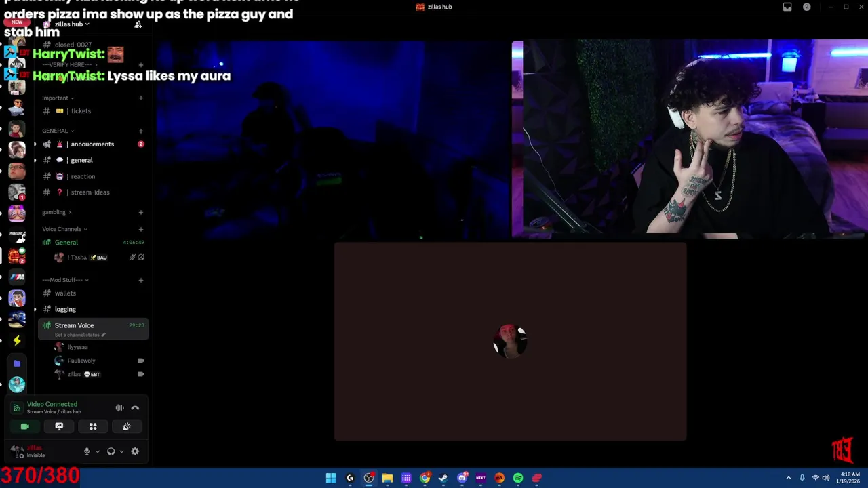The width and height of the screenshot is (868, 488).
Task: Open OBS Studio from taskbar
Action: 369,478
